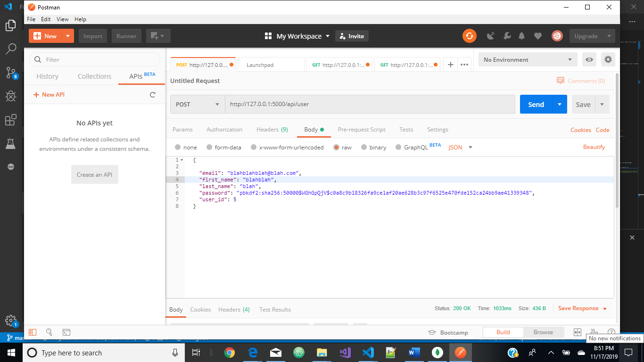Screen dimensions: 644x362
Task: Open the response Headers (4) tab
Action: click(234, 310)
